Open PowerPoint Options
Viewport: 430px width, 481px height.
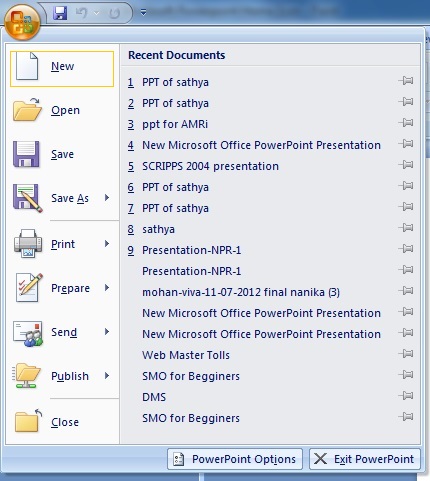click(235, 459)
